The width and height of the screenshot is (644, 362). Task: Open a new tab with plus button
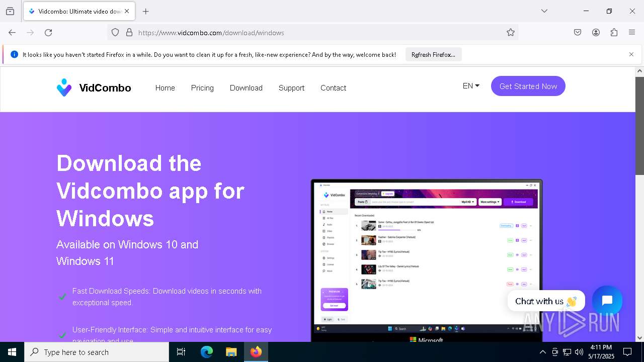(x=146, y=11)
